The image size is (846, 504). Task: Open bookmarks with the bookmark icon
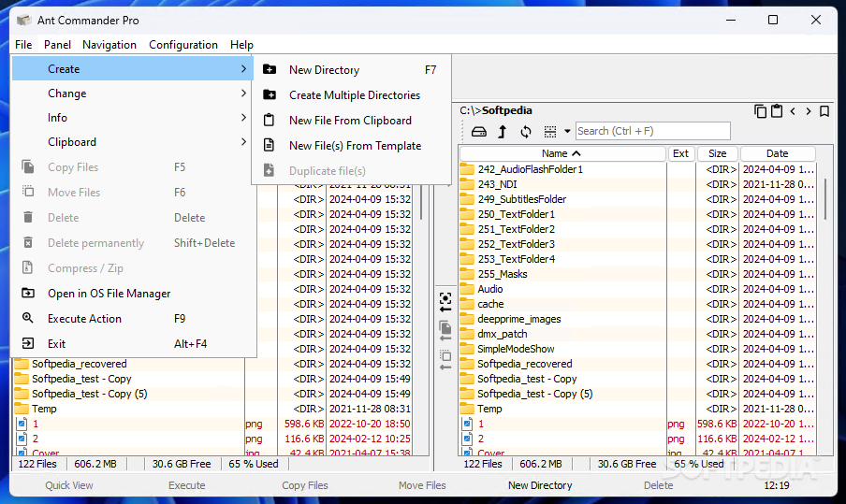(x=824, y=111)
